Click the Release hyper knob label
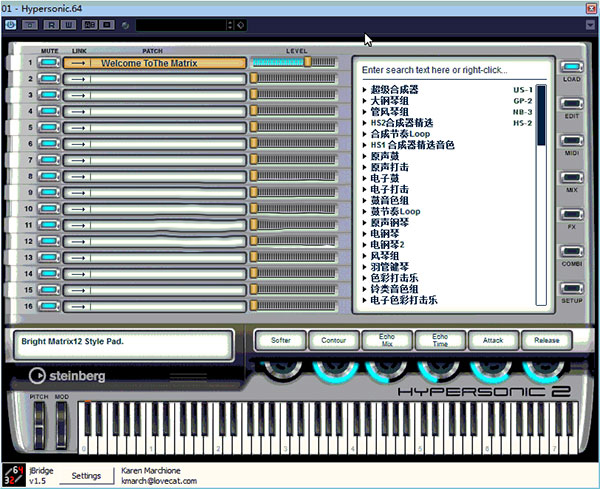Screen dimensions: 600x489 (x=547, y=340)
